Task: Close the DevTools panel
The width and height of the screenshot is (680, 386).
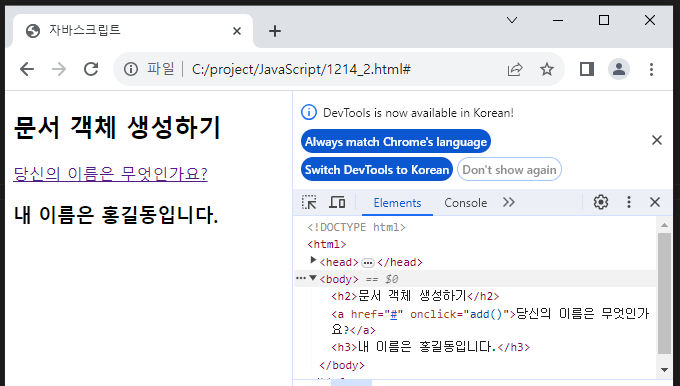Action: (655, 202)
